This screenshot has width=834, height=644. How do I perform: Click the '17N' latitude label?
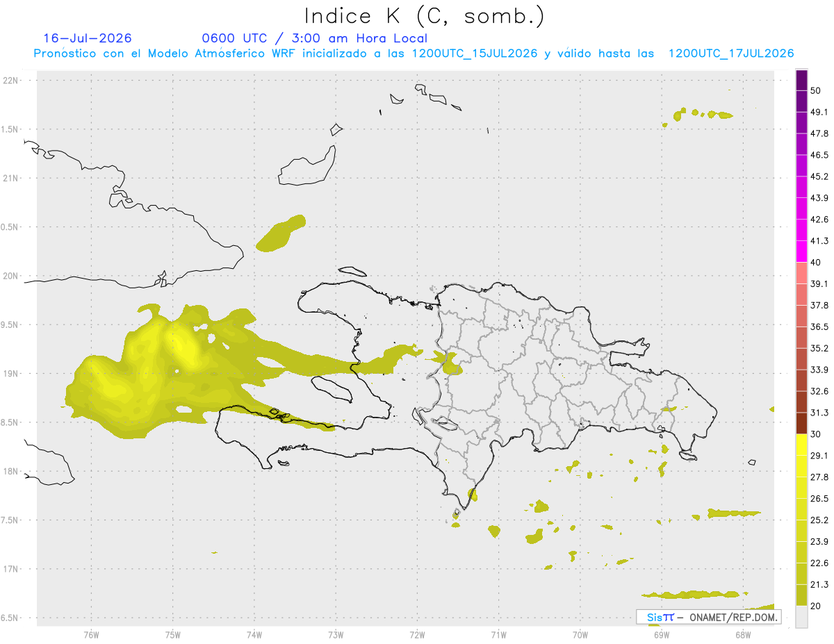pyautogui.click(x=10, y=569)
